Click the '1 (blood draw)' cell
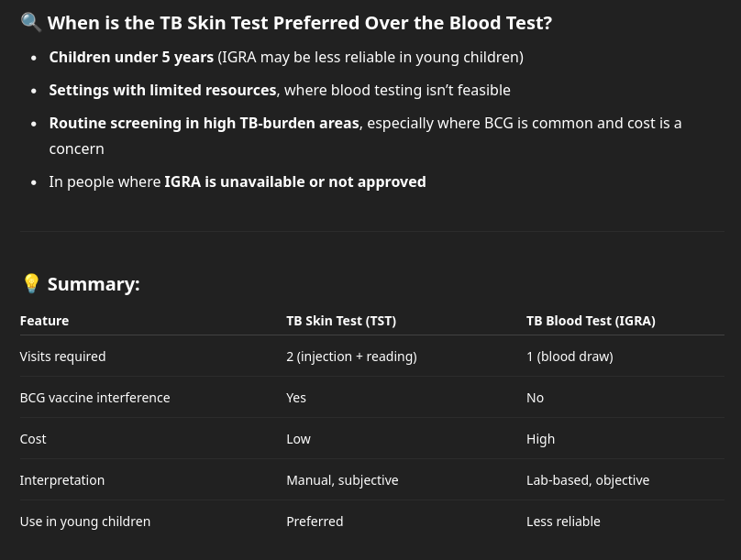Viewport: 741px width, 560px height. pyautogui.click(x=570, y=357)
